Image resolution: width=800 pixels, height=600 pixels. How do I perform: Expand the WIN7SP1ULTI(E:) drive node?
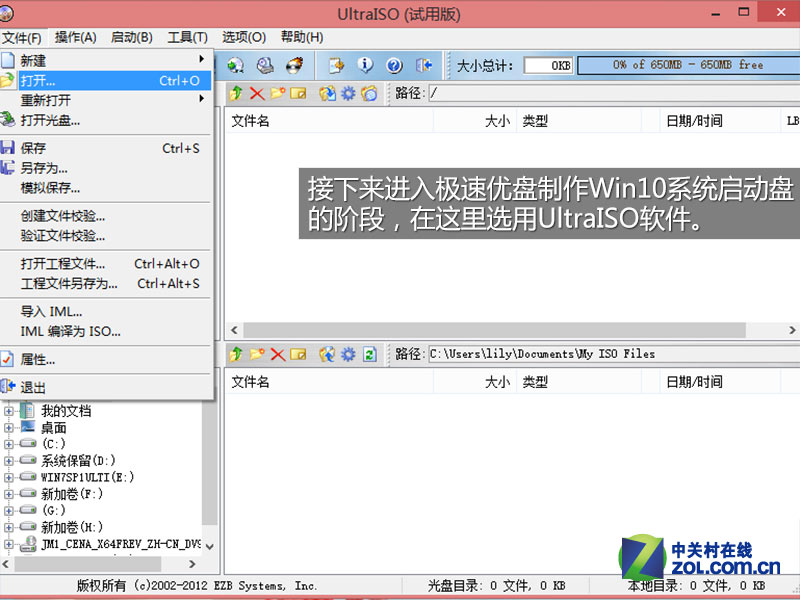pos(9,478)
